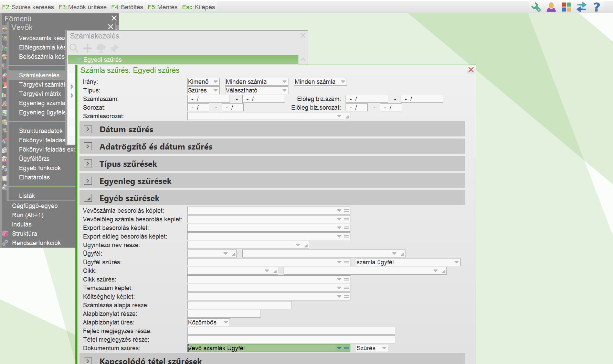Click F2 Szűrés keresés in top bar

click(28, 7)
